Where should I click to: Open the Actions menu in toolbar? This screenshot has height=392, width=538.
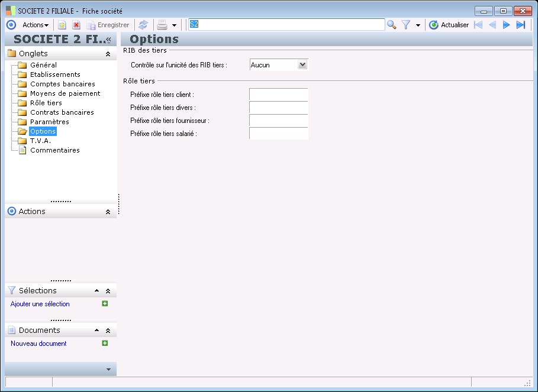pos(36,25)
